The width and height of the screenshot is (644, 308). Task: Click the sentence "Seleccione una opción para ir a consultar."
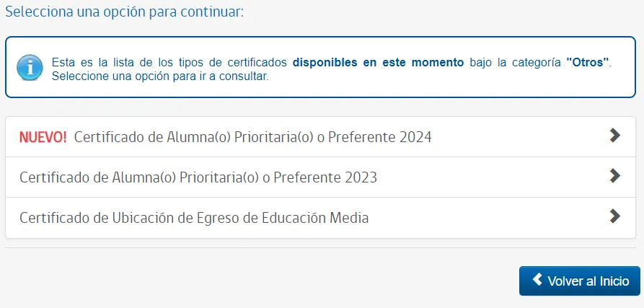pos(160,76)
